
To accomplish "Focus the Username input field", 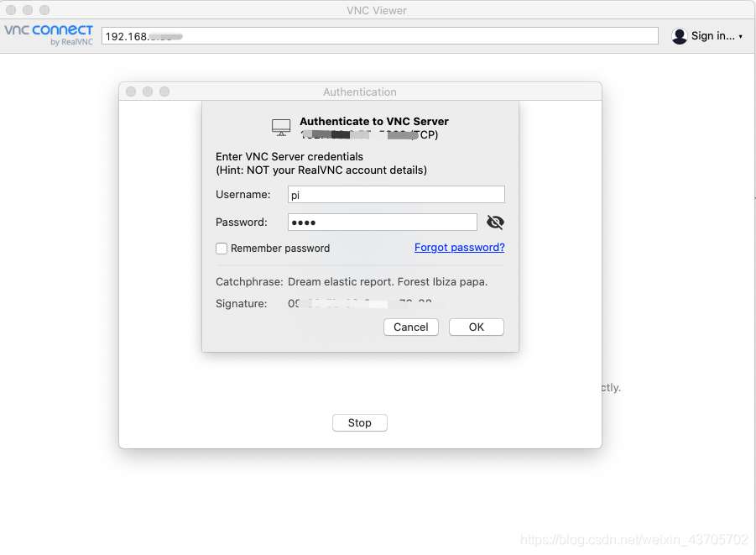I will pyautogui.click(x=396, y=195).
